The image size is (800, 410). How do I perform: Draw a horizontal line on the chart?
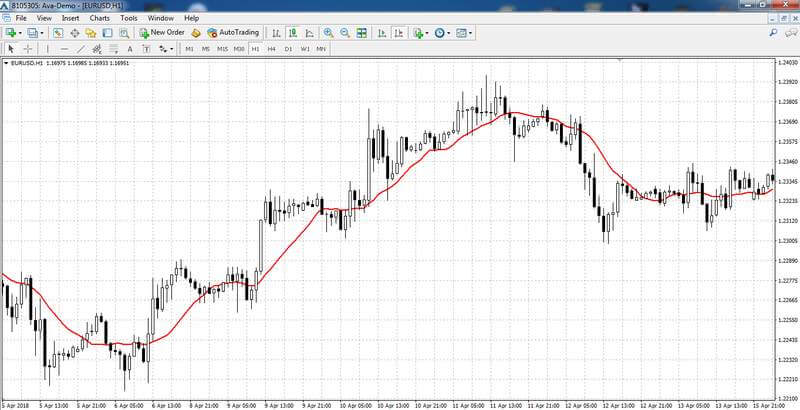[64, 49]
